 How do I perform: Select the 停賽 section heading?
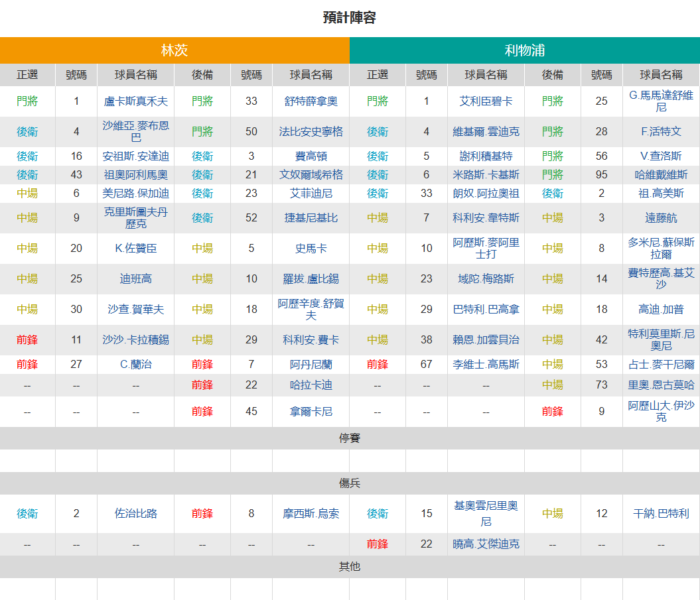click(350, 438)
